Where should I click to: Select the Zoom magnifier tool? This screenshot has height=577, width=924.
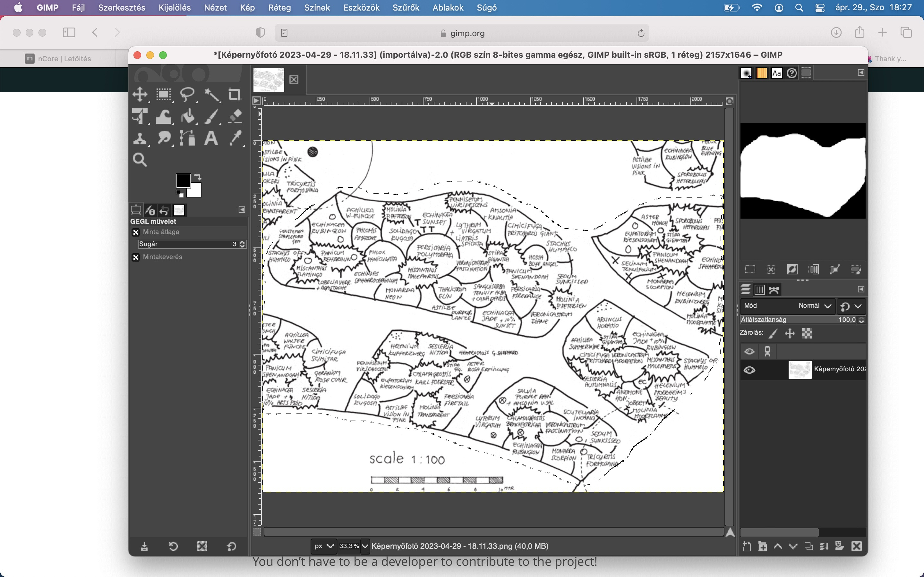140,160
